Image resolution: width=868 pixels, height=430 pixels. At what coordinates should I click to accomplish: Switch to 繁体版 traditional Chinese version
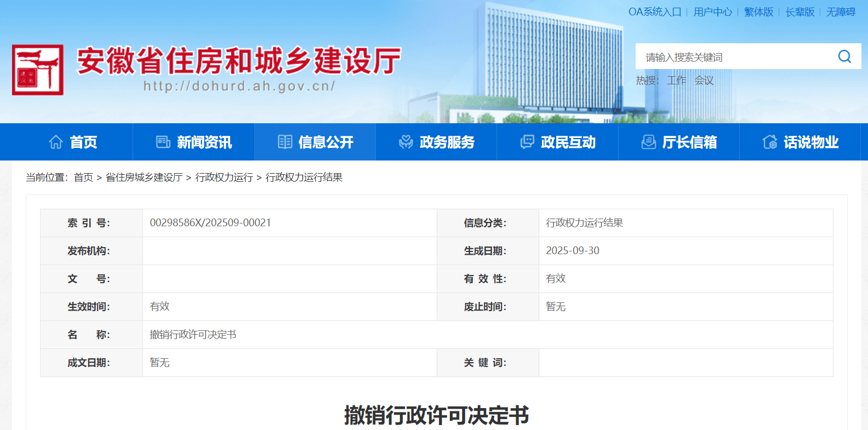coord(758,12)
